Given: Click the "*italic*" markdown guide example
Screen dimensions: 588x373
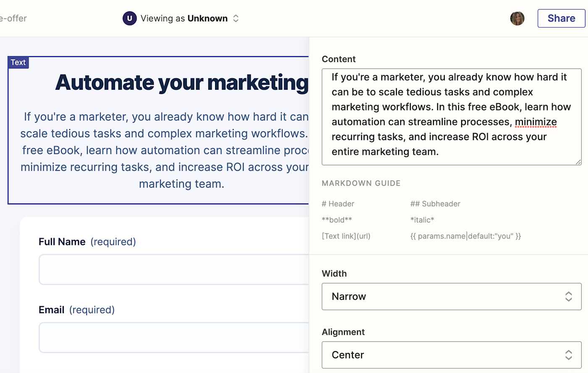Looking at the screenshot, I should (422, 220).
